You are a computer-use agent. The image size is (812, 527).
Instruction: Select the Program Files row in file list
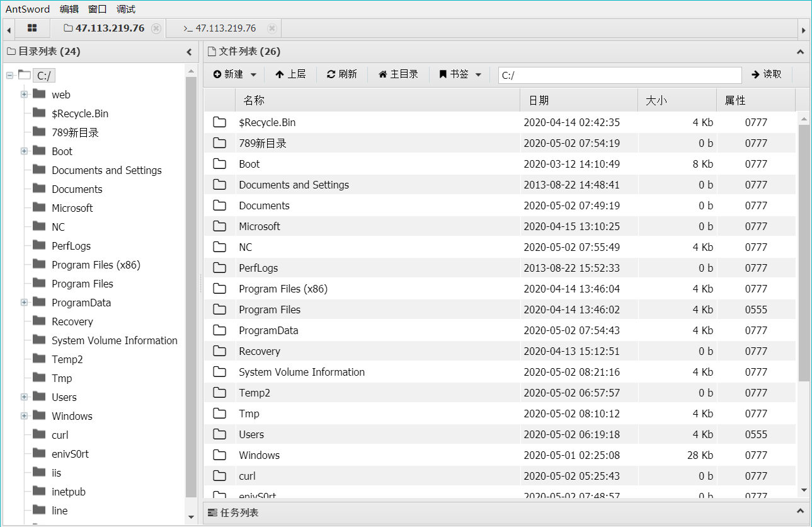(x=500, y=310)
